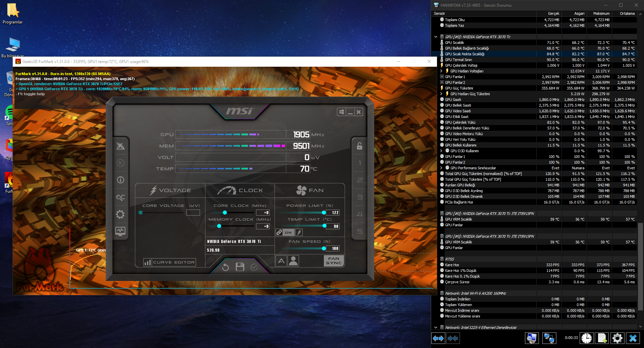644x348 pixels.
Task: Launch the OC Scanner in Afterburner
Action: pos(120,197)
